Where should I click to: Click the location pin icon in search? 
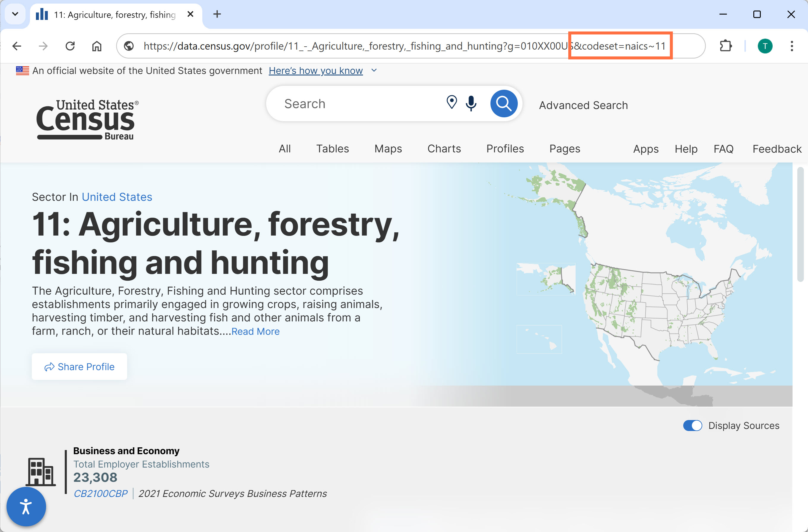tap(452, 102)
